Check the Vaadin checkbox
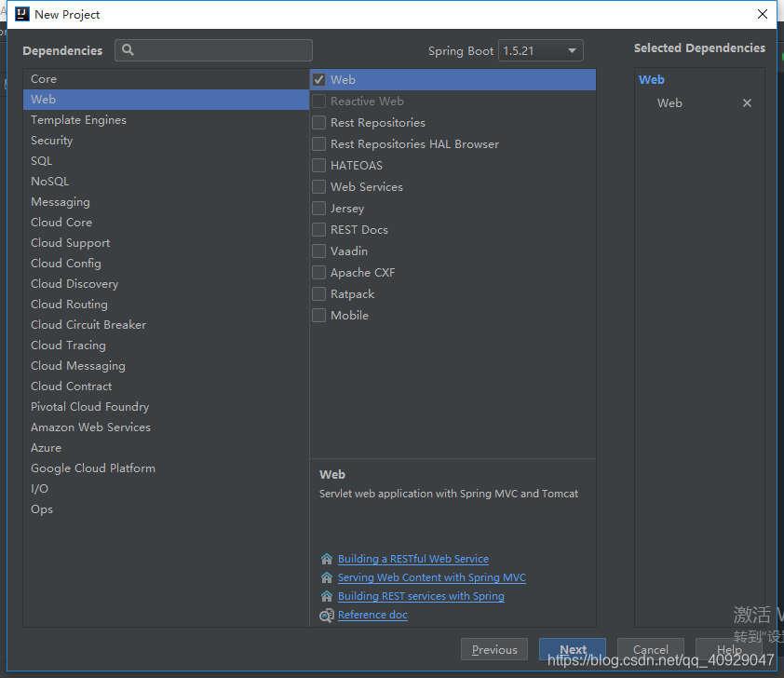 coord(319,251)
